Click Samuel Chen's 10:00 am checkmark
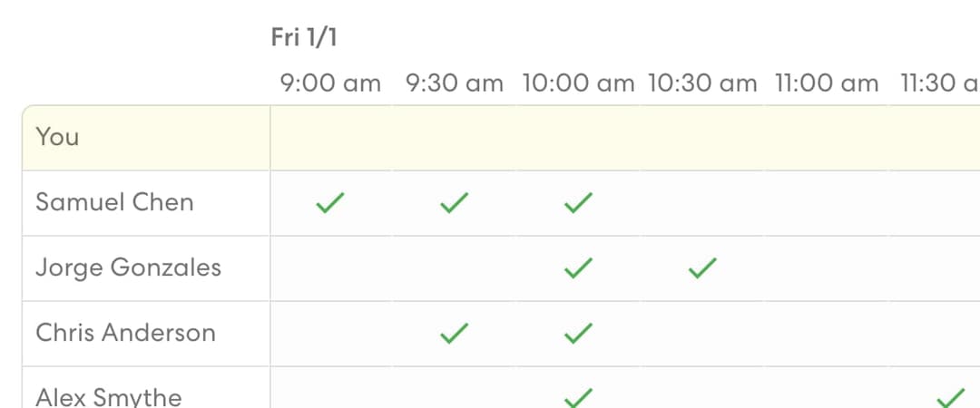980x408 pixels. point(578,203)
